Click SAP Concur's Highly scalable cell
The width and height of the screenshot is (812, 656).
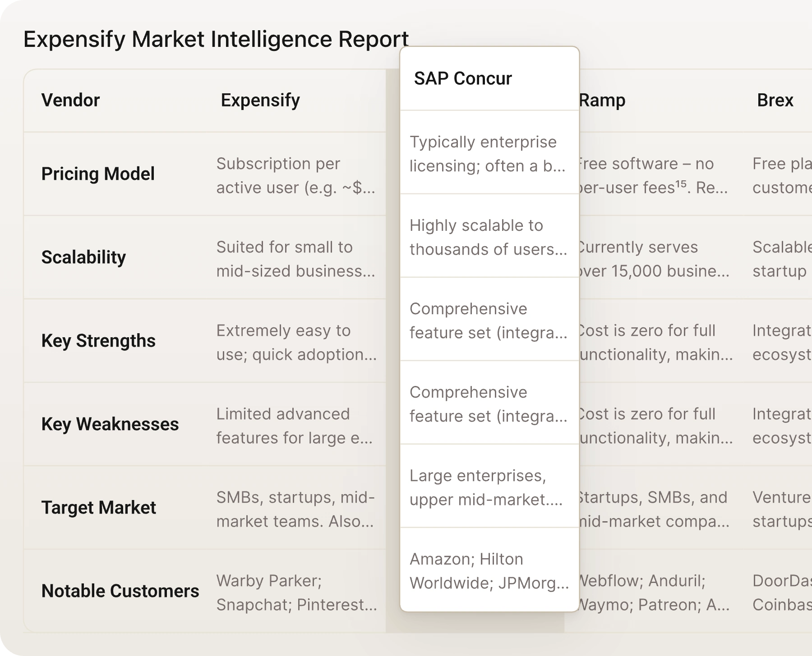point(487,237)
